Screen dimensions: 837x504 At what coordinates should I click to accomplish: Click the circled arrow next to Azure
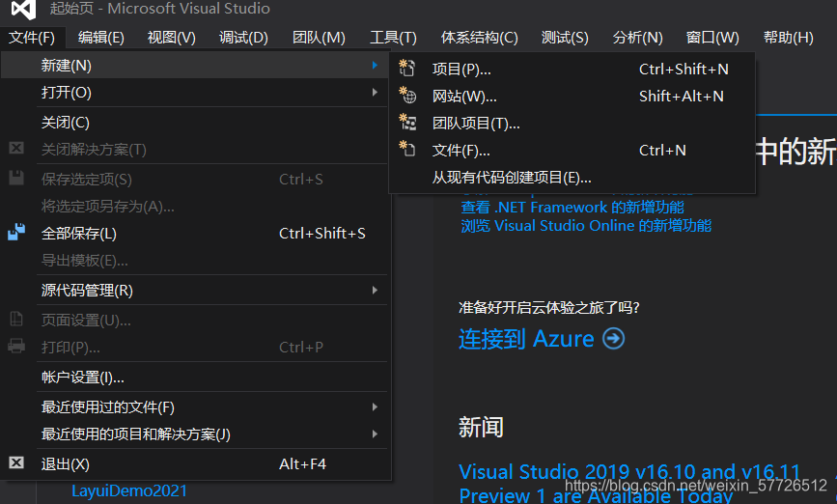coord(613,339)
